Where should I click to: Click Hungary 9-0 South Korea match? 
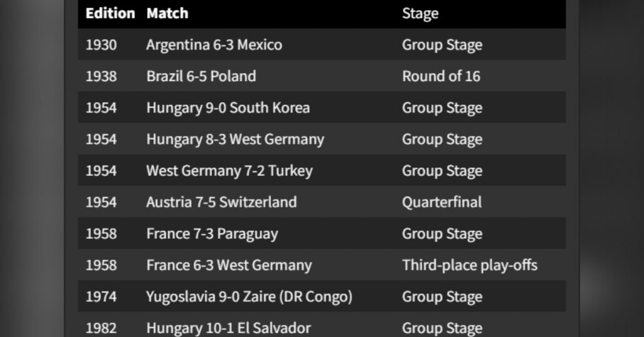(x=228, y=108)
